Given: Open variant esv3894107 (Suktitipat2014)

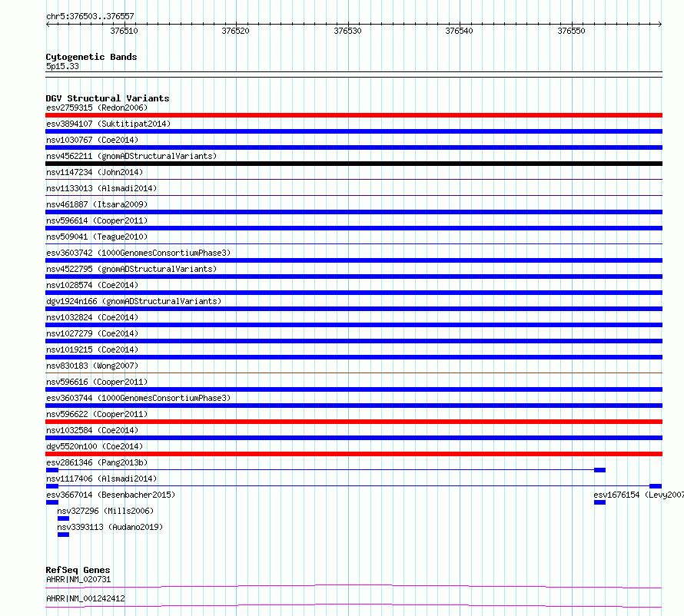Looking at the screenshot, I should (x=108, y=124).
